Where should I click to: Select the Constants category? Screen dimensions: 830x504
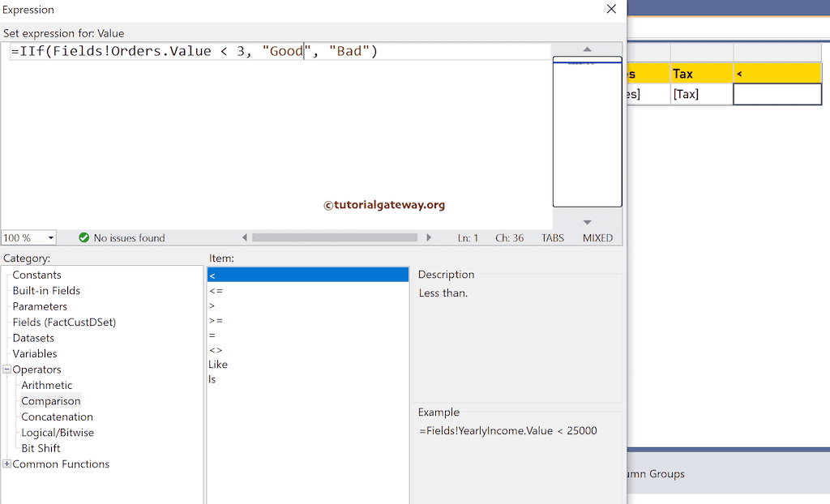36,275
